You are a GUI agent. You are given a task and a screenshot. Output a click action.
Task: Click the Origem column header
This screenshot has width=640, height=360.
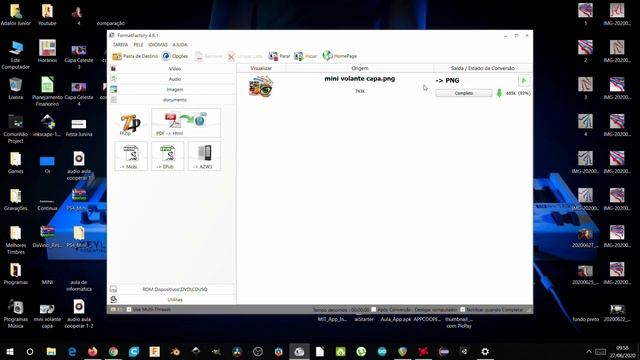pyautogui.click(x=360, y=68)
